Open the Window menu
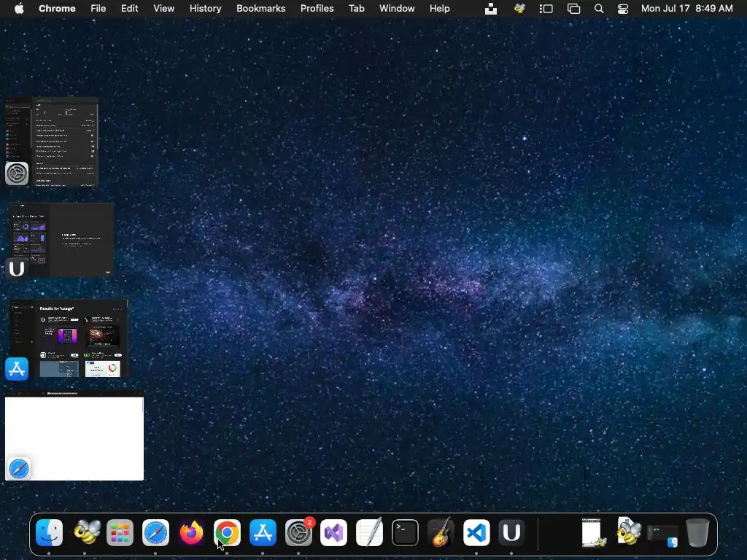Image resolution: width=747 pixels, height=560 pixels. click(397, 9)
